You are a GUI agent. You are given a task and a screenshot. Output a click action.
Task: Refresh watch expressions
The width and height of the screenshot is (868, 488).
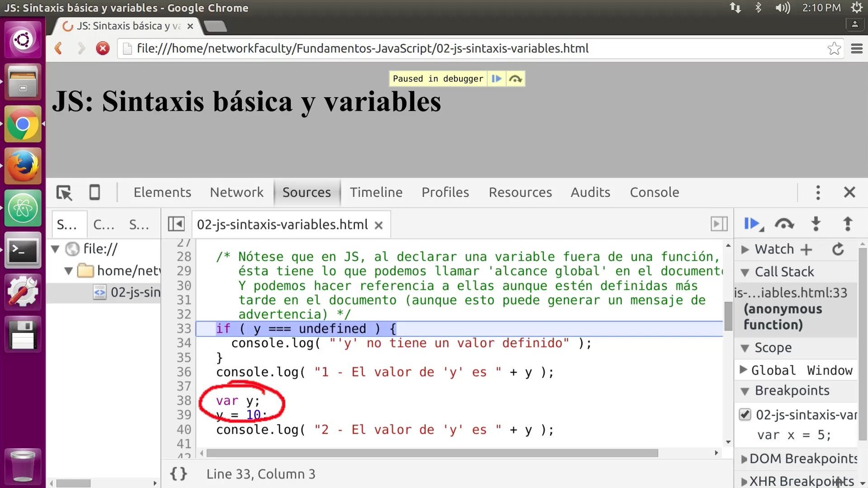point(838,249)
